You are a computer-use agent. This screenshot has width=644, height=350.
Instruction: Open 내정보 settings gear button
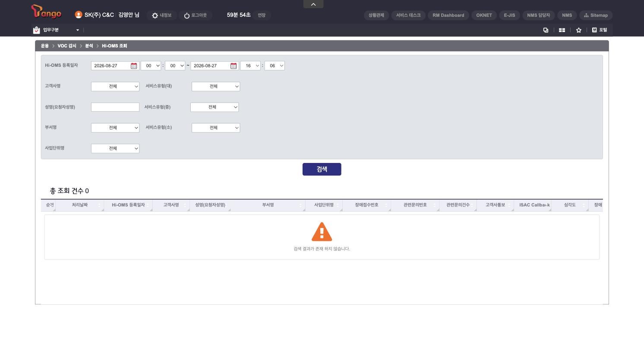pyautogui.click(x=161, y=16)
